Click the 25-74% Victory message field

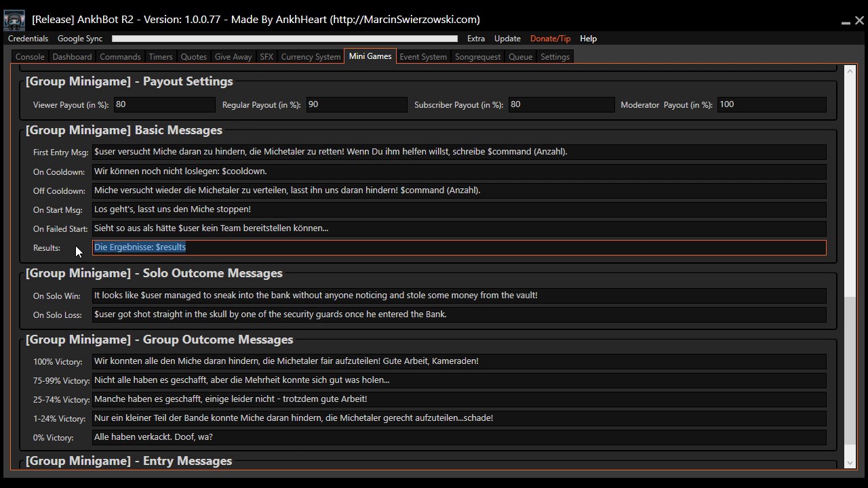459,399
